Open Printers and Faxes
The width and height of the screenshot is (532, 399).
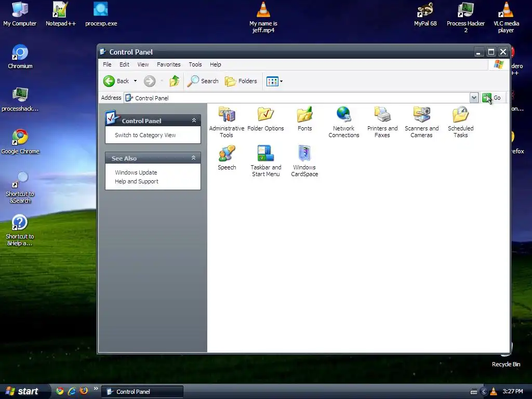382,122
